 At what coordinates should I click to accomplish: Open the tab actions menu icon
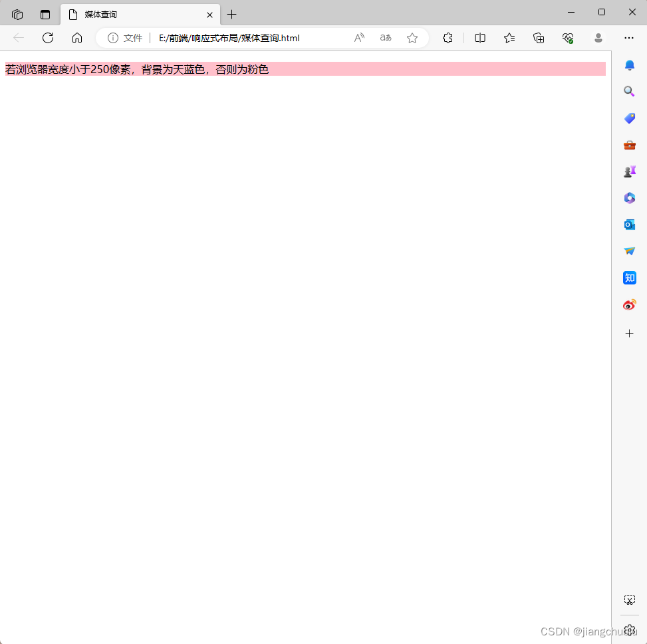[45, 15]
